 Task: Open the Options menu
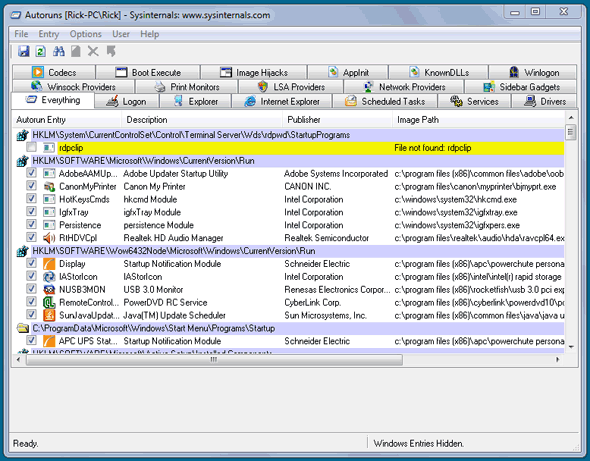[85, 34]
